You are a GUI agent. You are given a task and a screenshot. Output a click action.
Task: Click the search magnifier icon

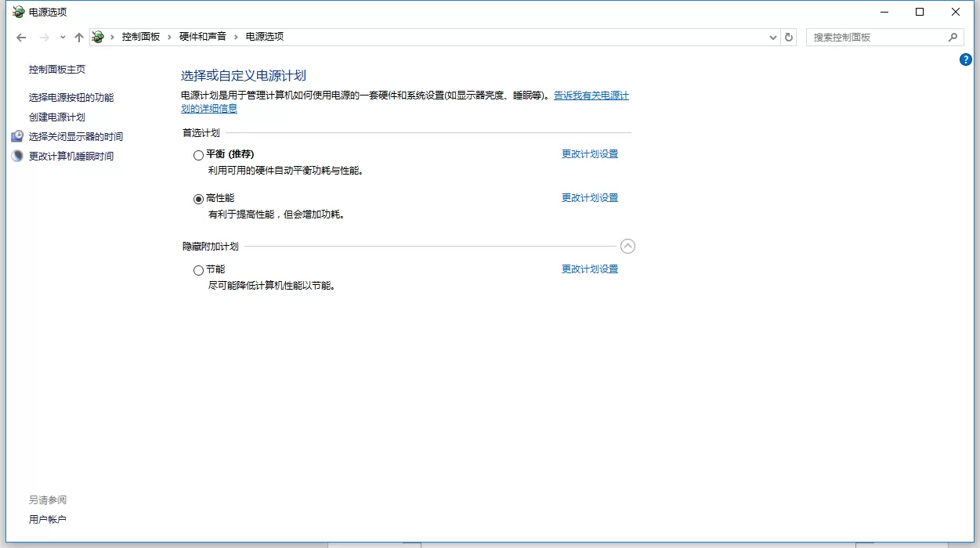953,37
